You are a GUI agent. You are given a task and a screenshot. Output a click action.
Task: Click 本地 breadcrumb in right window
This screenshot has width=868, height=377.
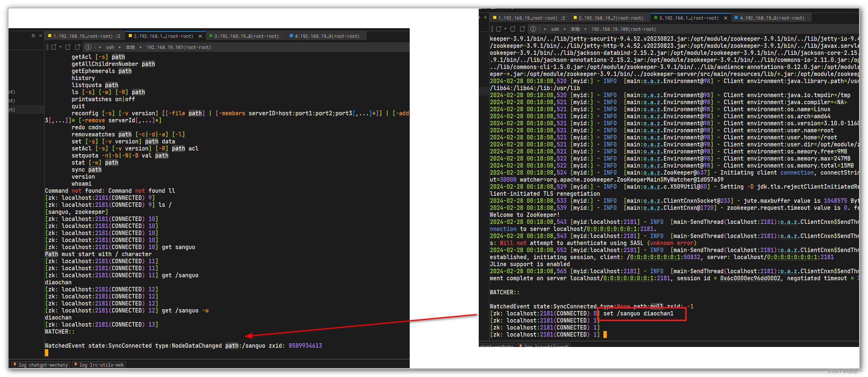pyautogui.click(x=575, y=29)
